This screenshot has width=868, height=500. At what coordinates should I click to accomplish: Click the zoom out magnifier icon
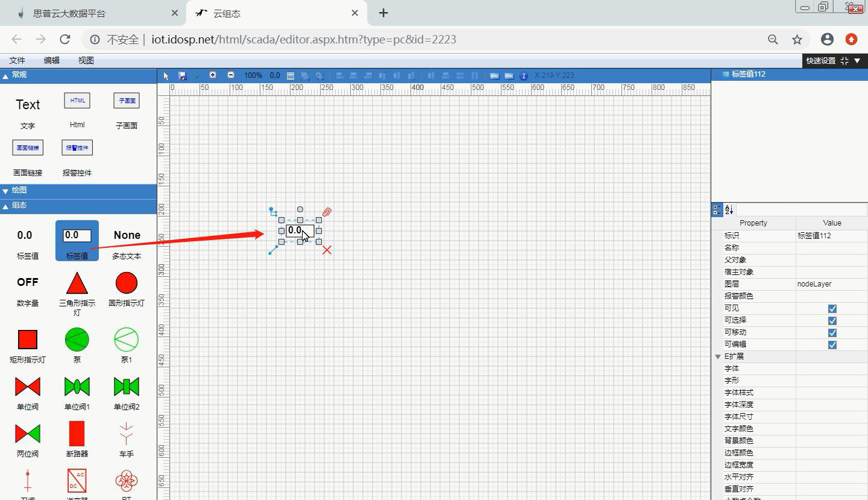(x=231, y=75)
